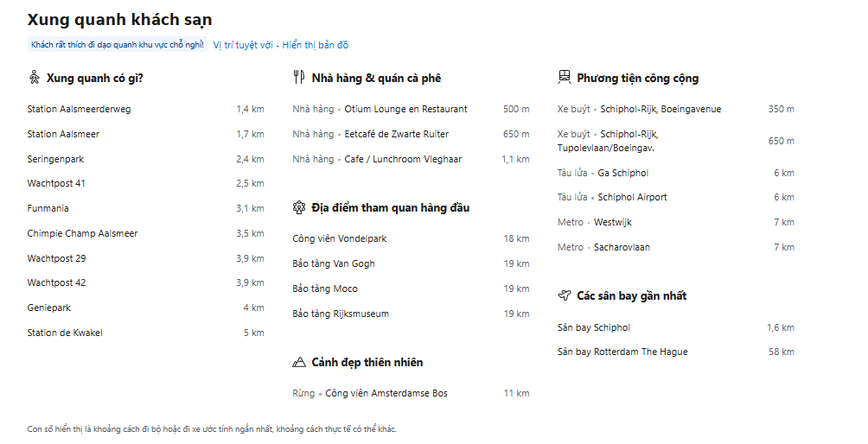
Task: Click the walking person icon beside Xung quanh có gì
Action: tap(35, 78)
